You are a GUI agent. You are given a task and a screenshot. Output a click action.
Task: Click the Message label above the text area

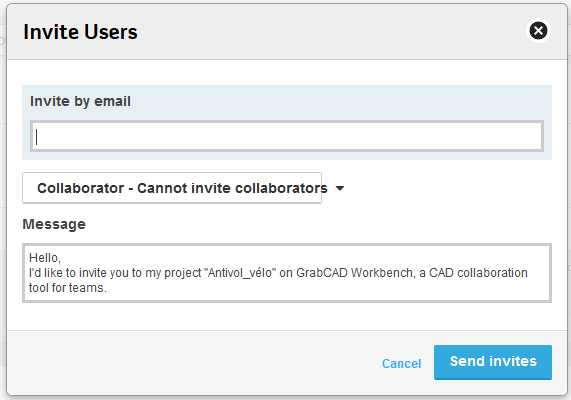(x=54, y=224)
